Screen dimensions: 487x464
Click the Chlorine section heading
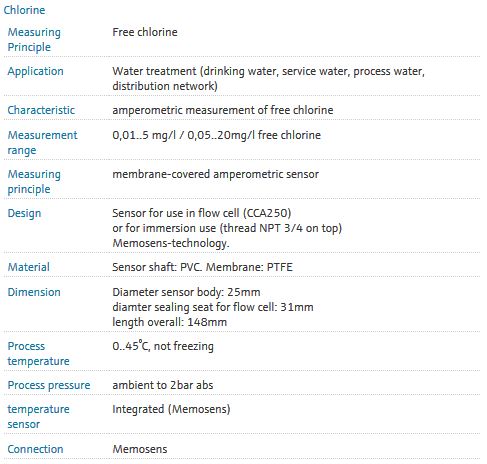coord(24,10)
